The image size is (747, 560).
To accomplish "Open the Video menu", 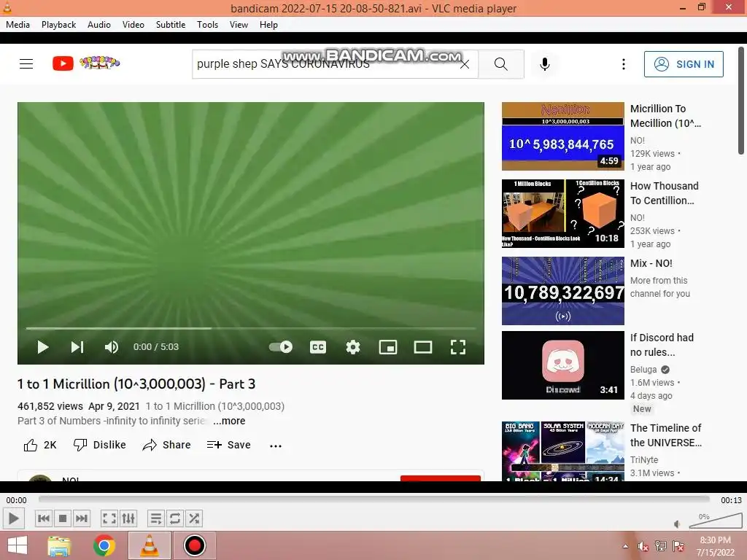I will click(133, 25).
